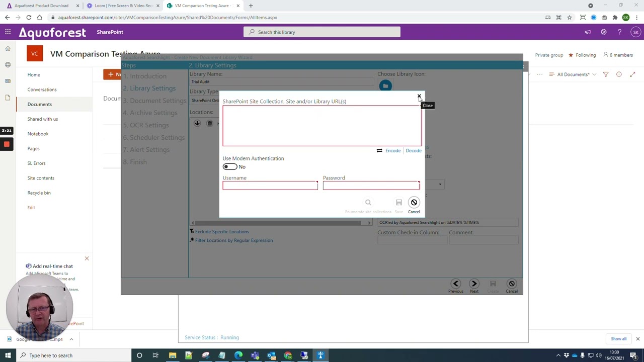
Task: Expand library to full screen
Action: [632, 74]
